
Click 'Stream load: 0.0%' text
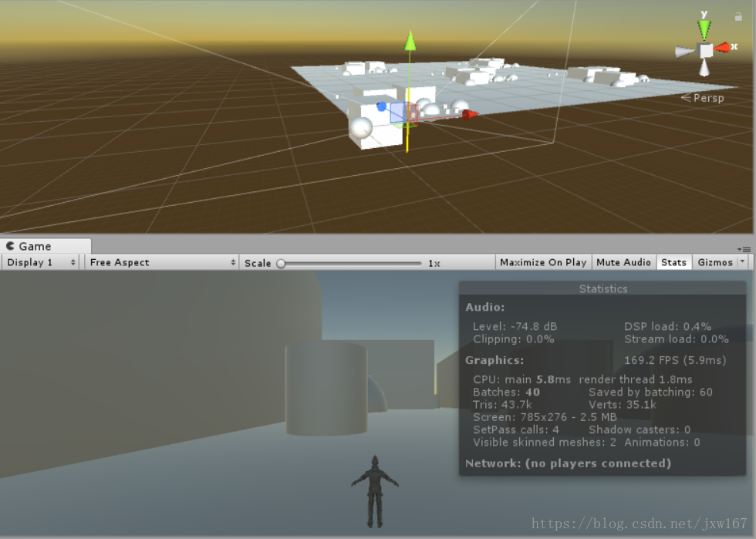pyautogui.click(x=677, y=339)
